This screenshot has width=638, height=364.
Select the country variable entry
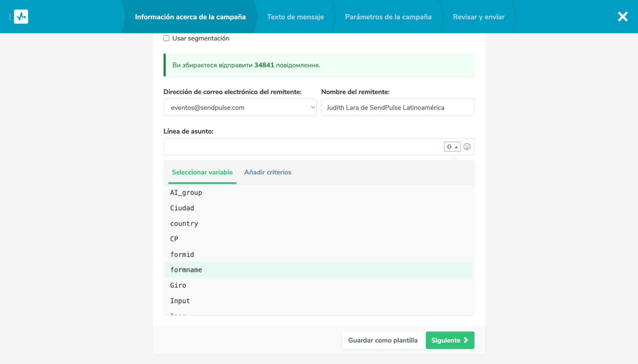click(x=184, y=224)
